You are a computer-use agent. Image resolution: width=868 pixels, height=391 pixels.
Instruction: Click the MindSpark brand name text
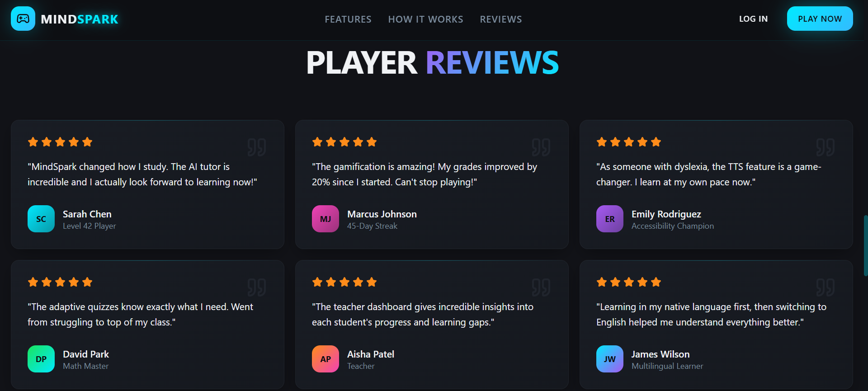80,19
